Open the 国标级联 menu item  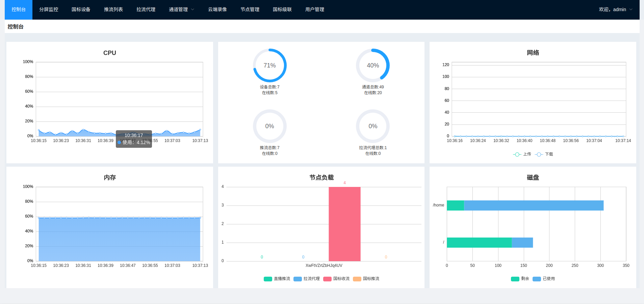click(282, 9)
